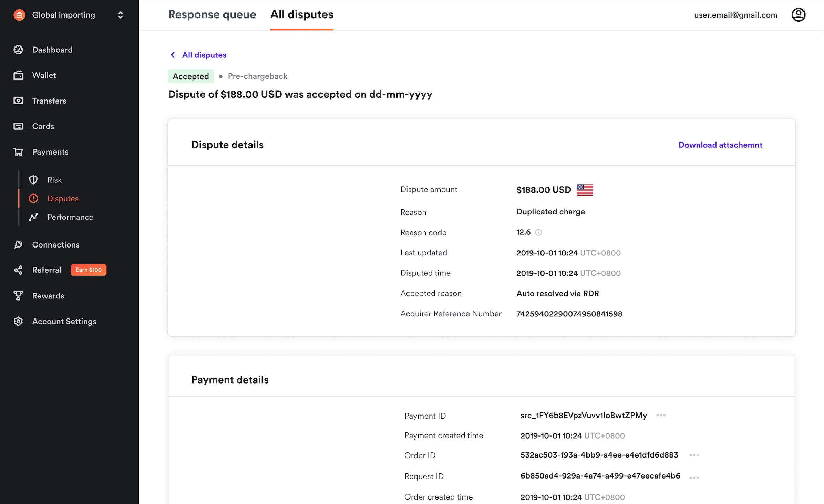Open Performance chart icon
The width and height of the screenshot is (824, 504).
coord(33,217)
